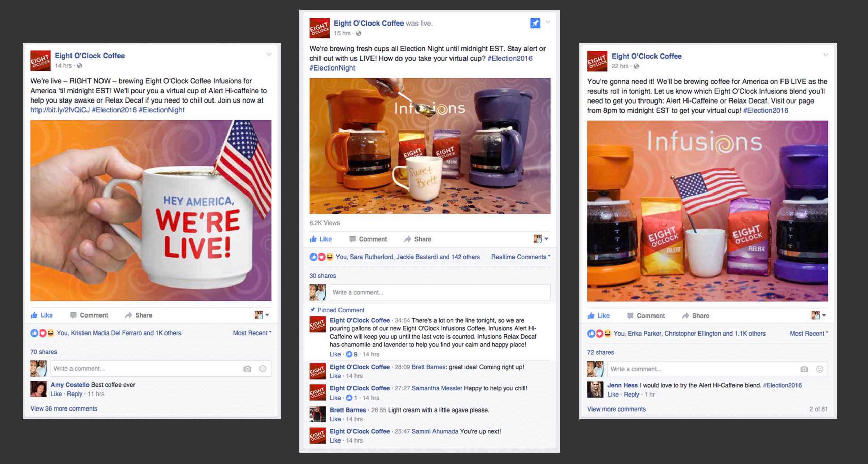Click Eight O'Clock logo avatar on right post

pyautogui.click(x=597, y=61)
